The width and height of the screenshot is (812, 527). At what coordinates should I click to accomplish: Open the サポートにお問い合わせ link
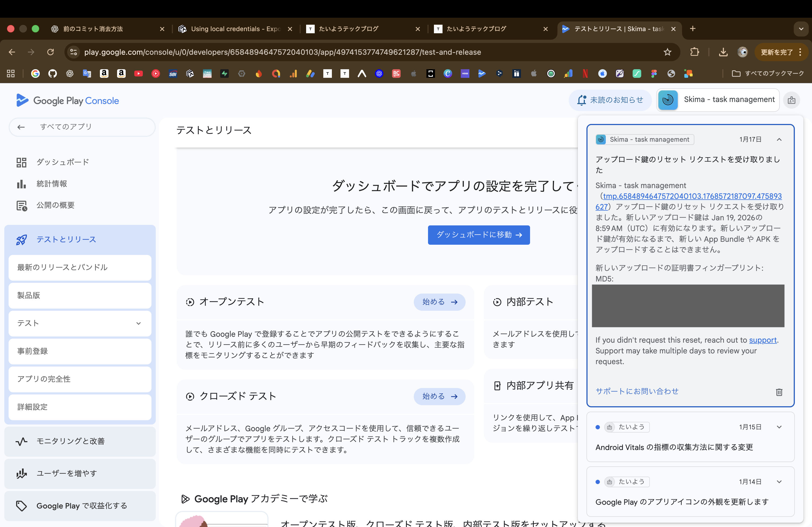pyautogui.click(x=637, y=391)
